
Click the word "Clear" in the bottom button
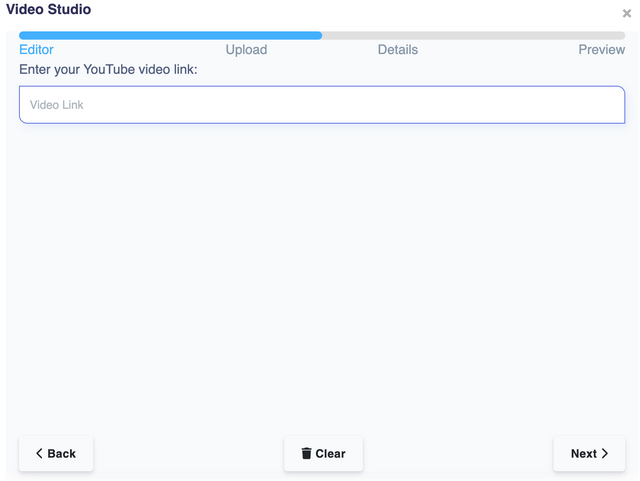tap(330, 454)
